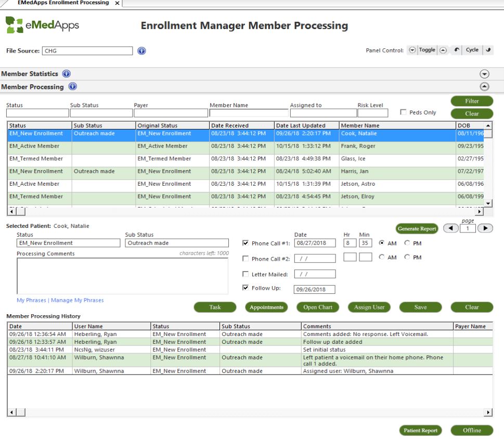The image size is (504, 439).
Task: Click the history grid horizontal scroll left arrow
Action: [11, 412]
